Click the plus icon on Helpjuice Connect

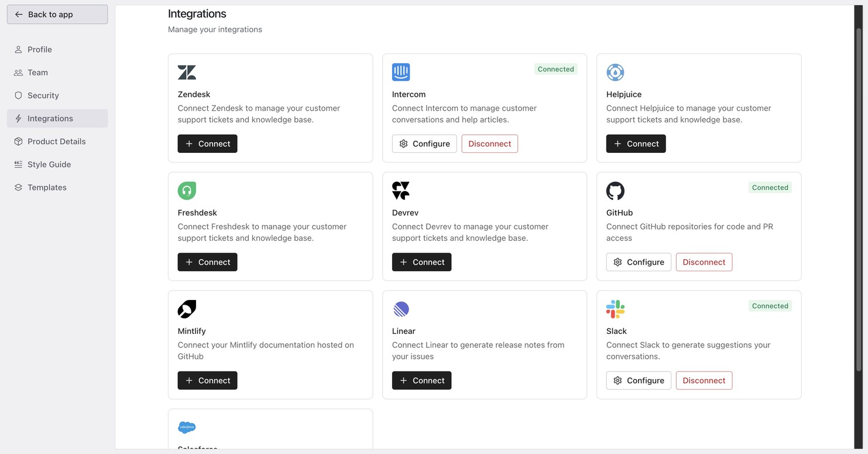(x=617, y=144)
